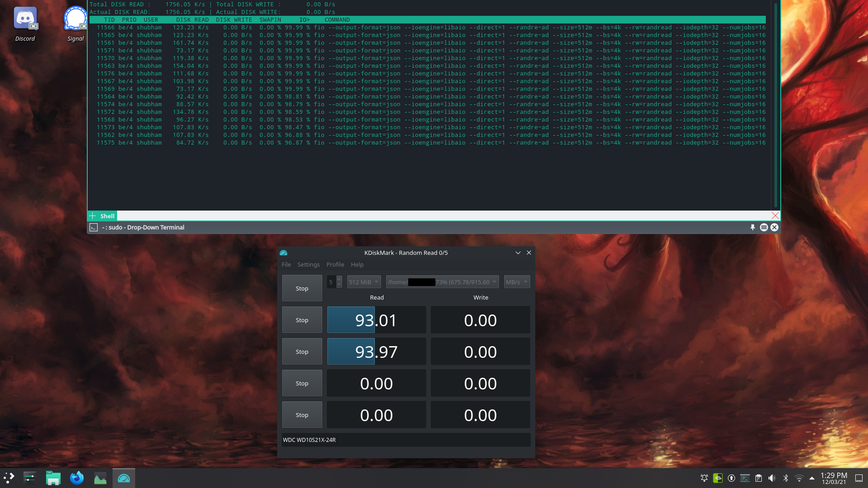Open the 512 MiB block size dropdown
Screen dimensions: 868x488
(x=363, y=282)
